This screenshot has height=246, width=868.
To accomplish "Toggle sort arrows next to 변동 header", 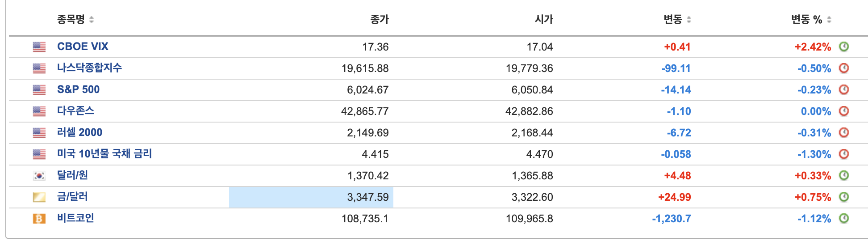I will click(689, 20).
